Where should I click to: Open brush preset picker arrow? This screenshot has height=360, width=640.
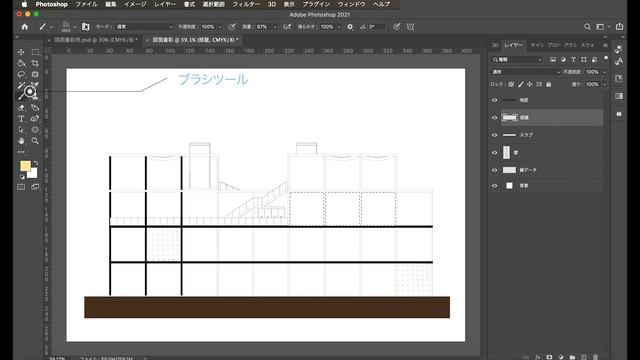pyautogui.click(x=74, y=27)
